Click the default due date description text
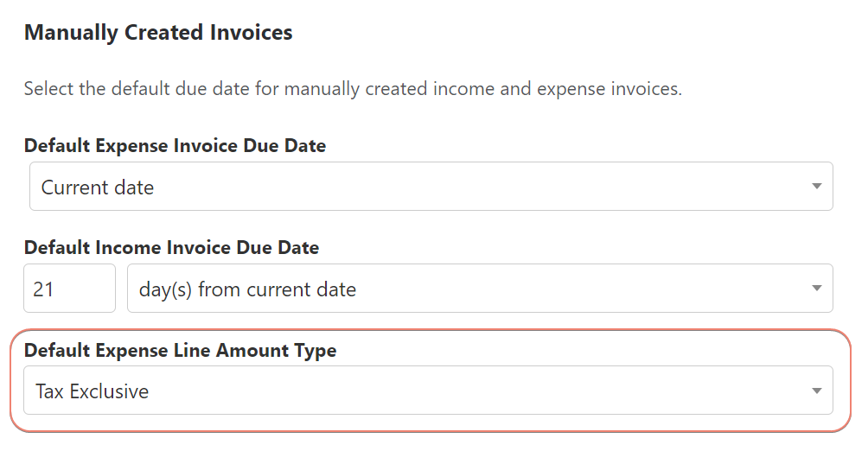This screenshot has height=451, width=868. [x=353, y=89]
